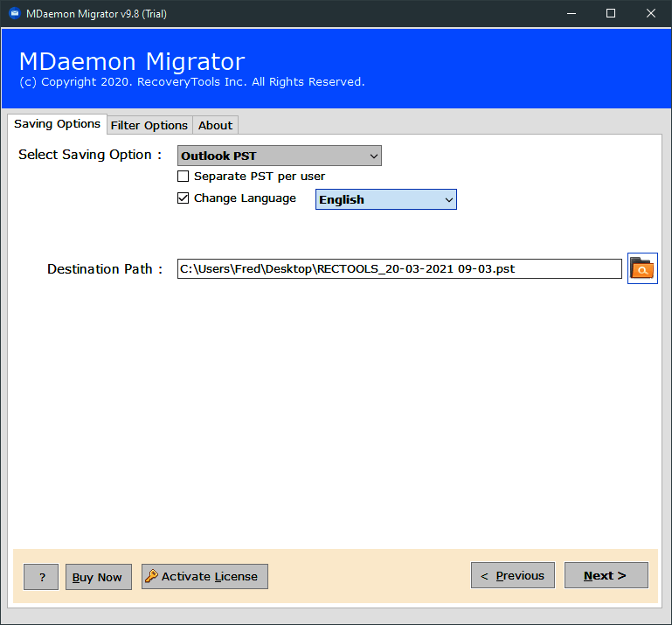This screenshot has height=625, width=672.
Task: Open the About tab
Action: coord(215,125)
